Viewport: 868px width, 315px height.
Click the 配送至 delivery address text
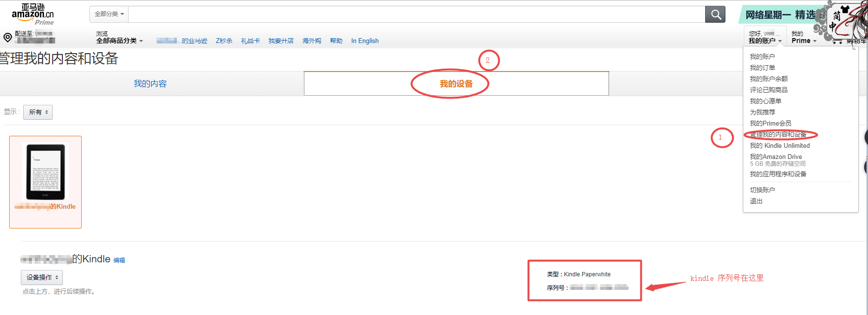[35, 37]
